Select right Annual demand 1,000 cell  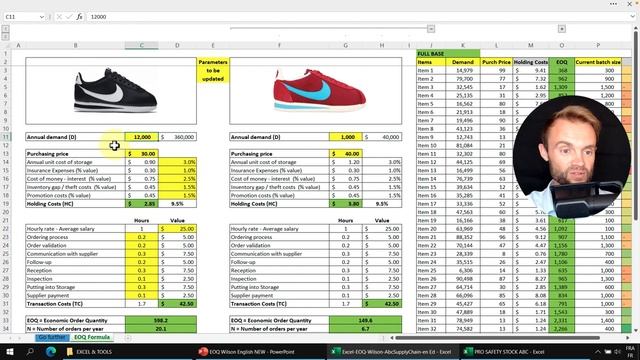[x=346, y=137]
